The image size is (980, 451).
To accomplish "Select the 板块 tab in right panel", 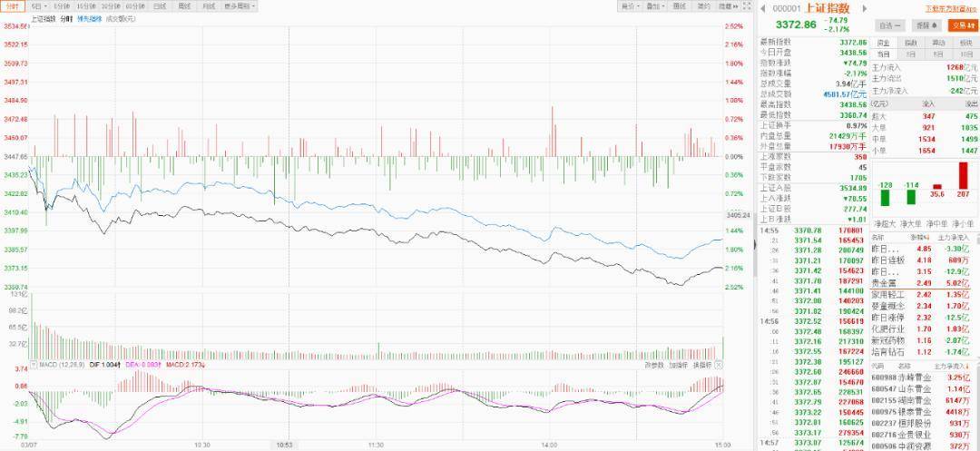I will click(x=965, y=43).
